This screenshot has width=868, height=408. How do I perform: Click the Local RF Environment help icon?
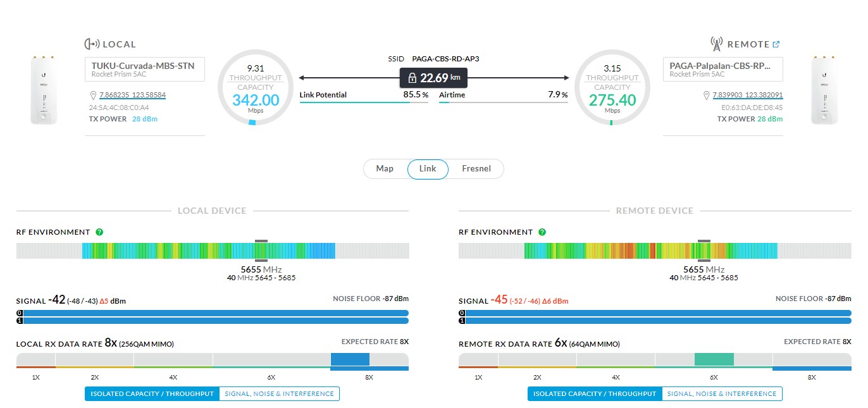99,232
